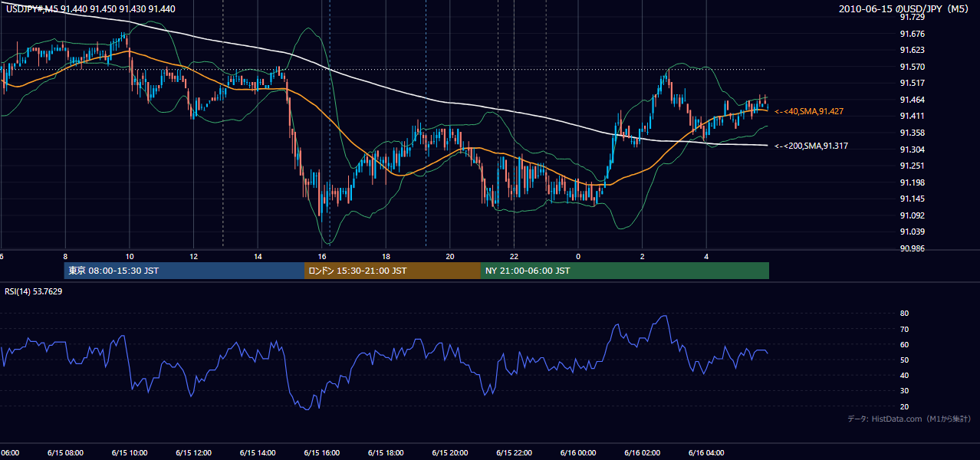Click the RSI scale value 30
Viewport: 980px width, 460px height.
[x=904, y=391]
